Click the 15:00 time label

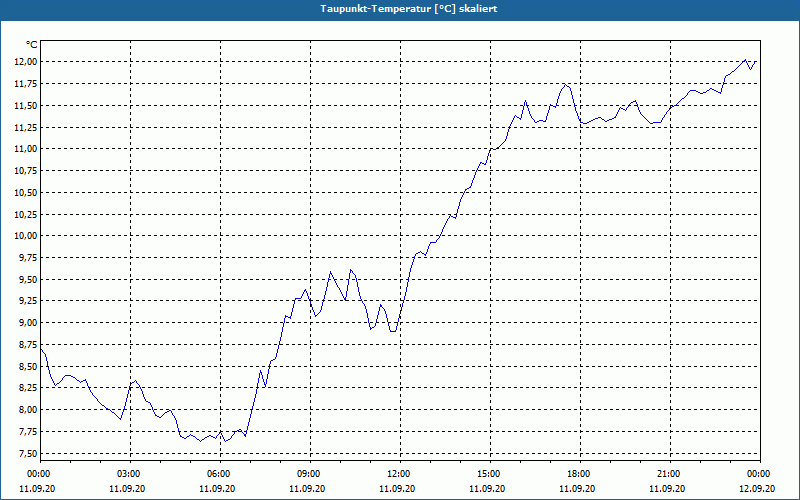[490, 474]
